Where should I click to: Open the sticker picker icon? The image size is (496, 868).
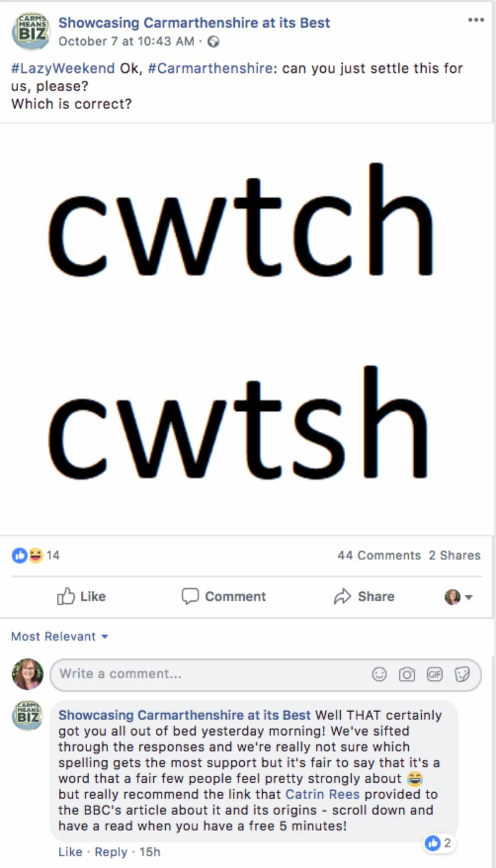(x=462, y=674)
